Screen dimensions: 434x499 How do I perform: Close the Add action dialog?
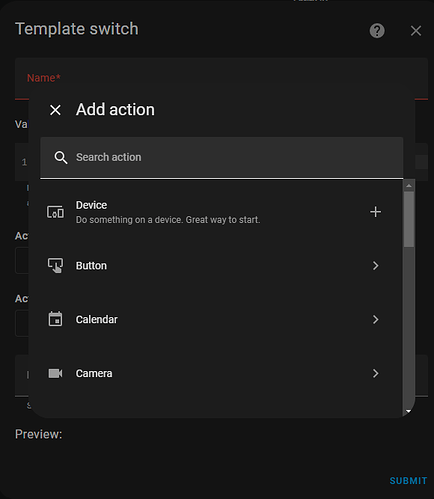(x=55, y=110)
